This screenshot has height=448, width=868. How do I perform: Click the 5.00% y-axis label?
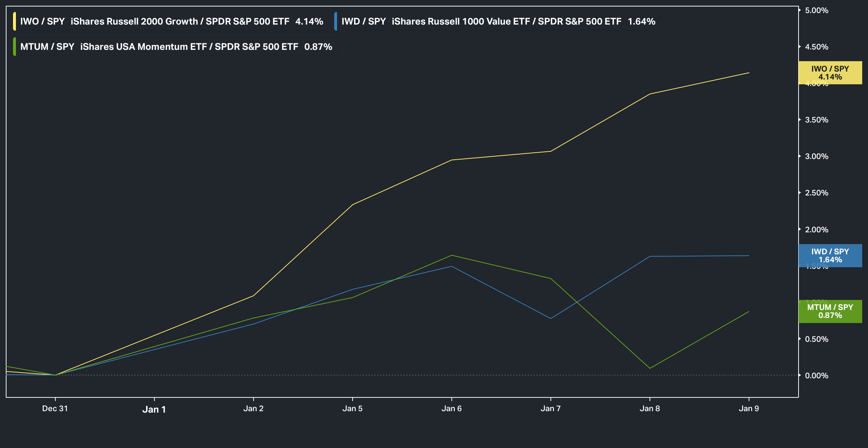(x=817, y=10)
